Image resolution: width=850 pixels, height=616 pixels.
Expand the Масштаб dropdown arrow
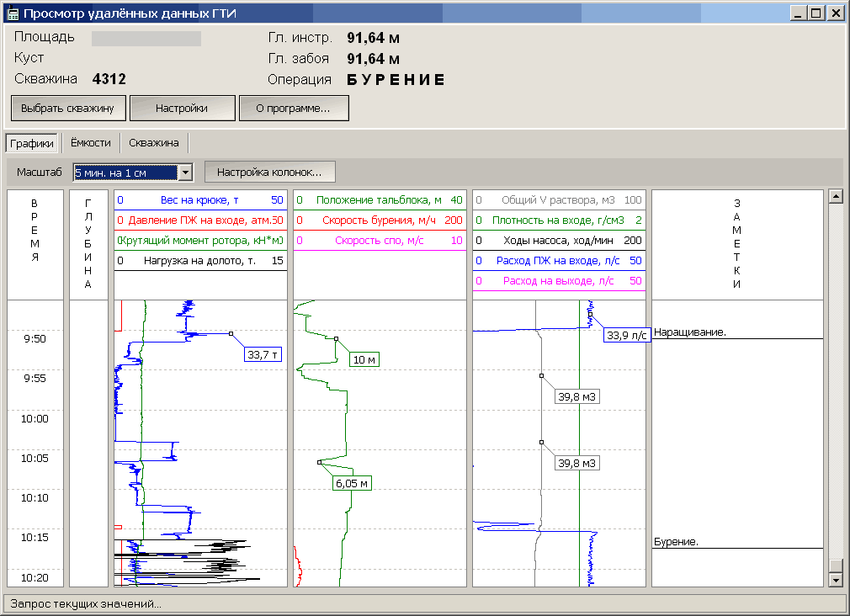185,173
